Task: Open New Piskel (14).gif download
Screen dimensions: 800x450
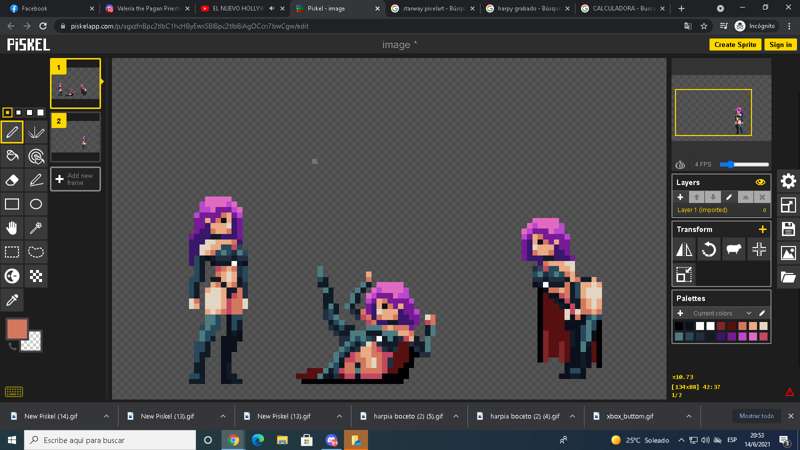Action: tap(51, 416)
